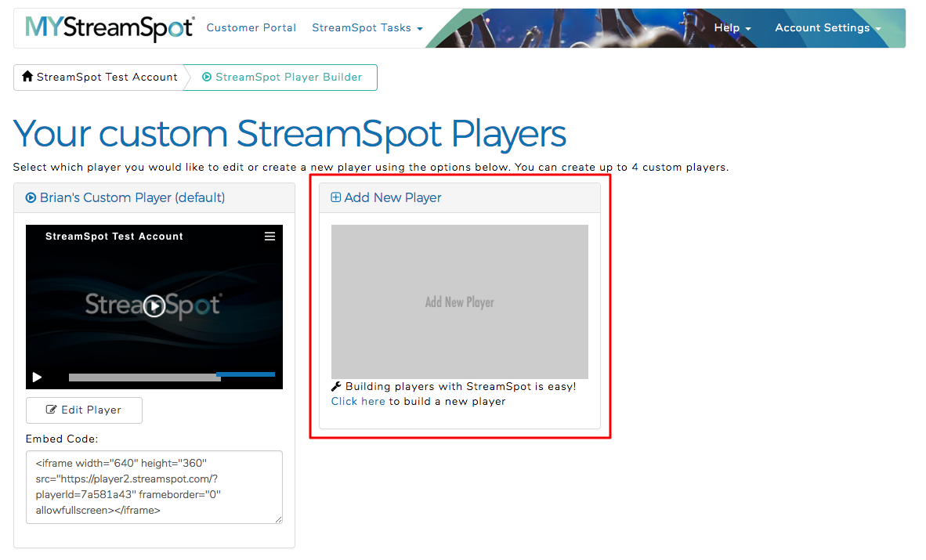
Task: Click the home icon in the breadcrumb
Action: coord(27,76)
